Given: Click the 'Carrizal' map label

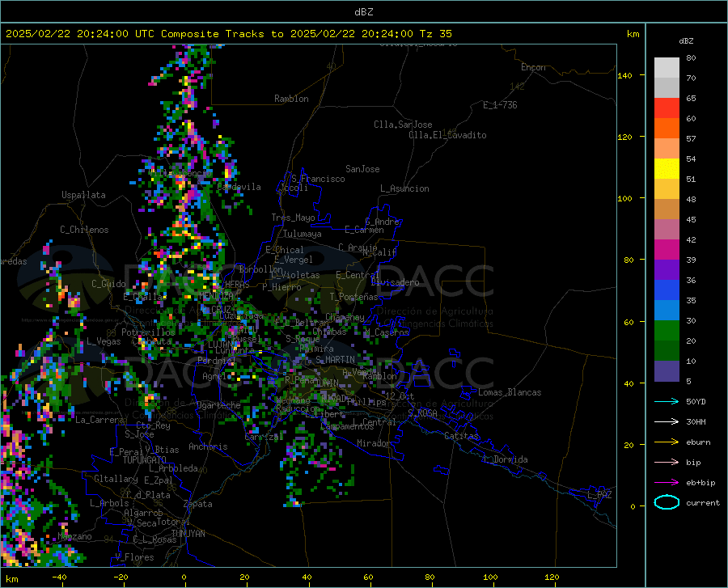Looking at the screenshot, I should point(264,437).
